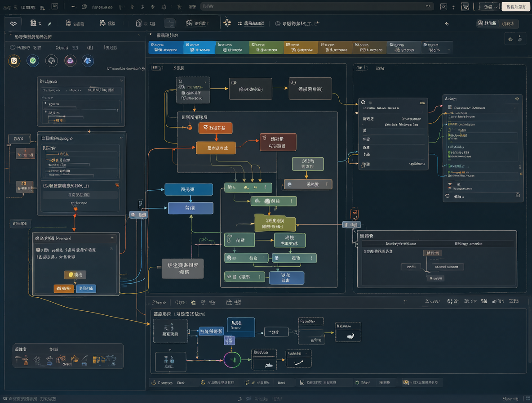This screenshot has height=403, width=532.
Task: Click the globe icon in the second toolbar
Action: pyautogui.click(x=278, y=23)
